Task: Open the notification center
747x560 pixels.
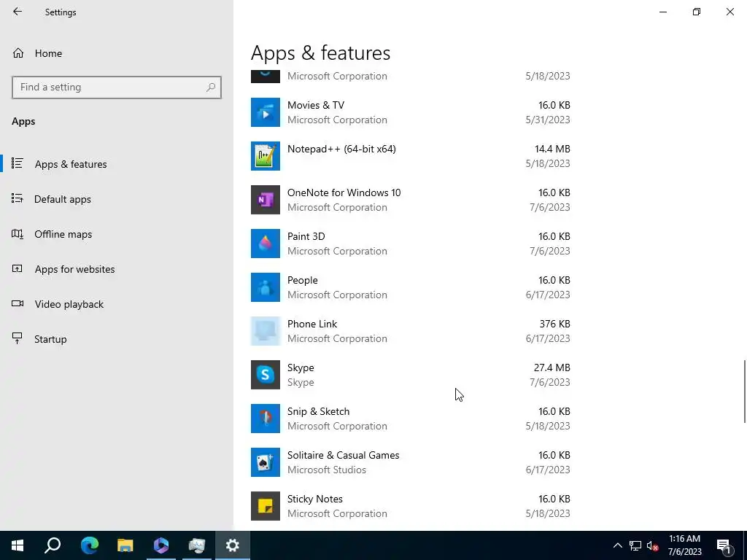Action: pyautogui.click(x=724, y=546)
